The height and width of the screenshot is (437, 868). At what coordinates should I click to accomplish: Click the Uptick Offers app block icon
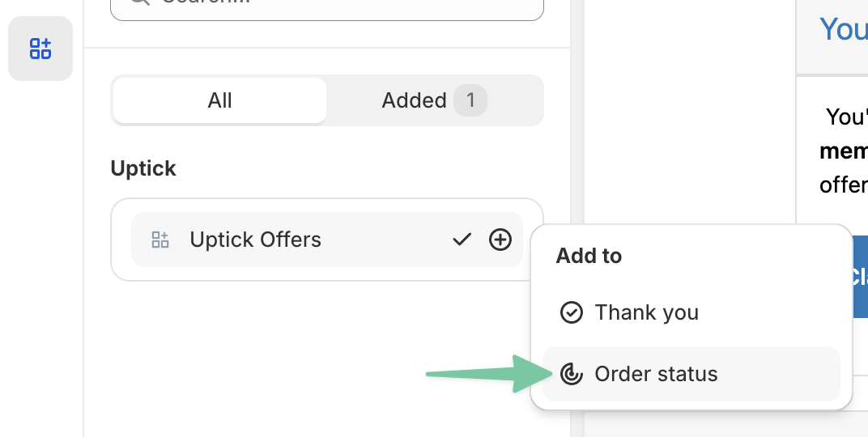(x=160, y=240)
